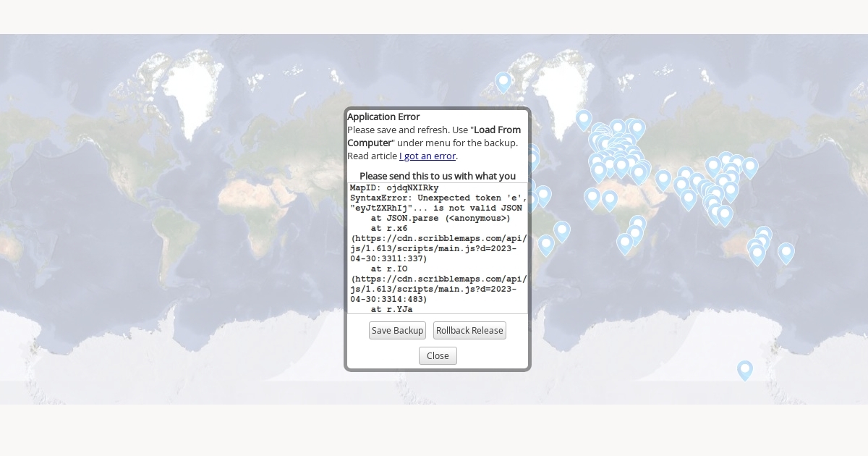The image size is (868, 456).
Task: Select the southernmost pin in South America
Action: click(546, 245)
